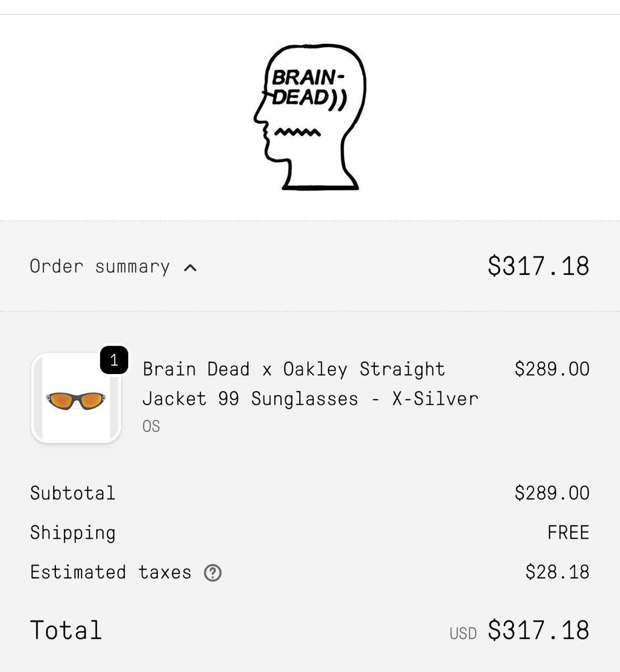This screenshot has height=672, width=620.
Task: Click the quantity badge showing 1
Action: [x=114, y=360]
